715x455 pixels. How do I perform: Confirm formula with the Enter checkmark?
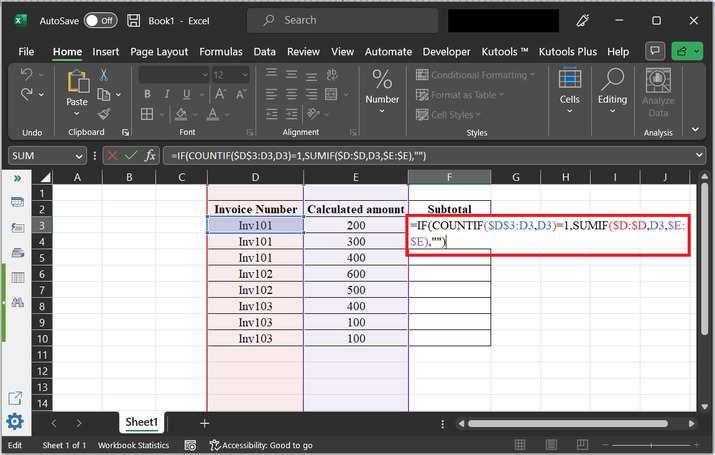[x=130, y=156]
